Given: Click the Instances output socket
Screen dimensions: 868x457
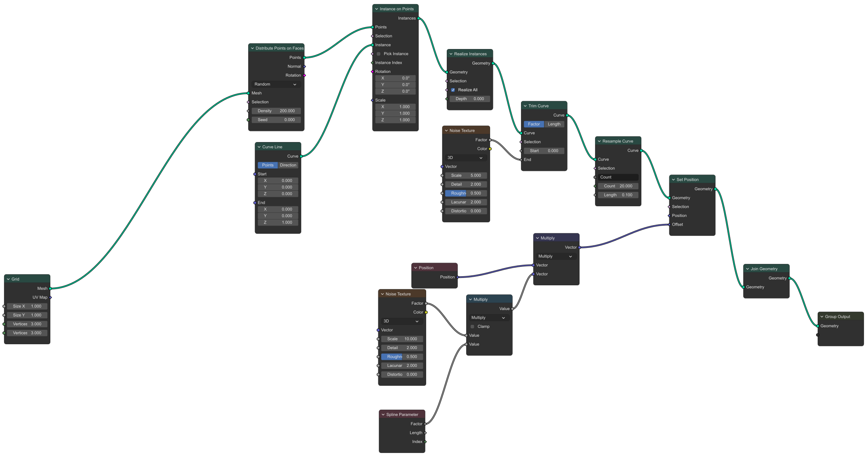Looking at the screenshot, I should coord(418,18).
